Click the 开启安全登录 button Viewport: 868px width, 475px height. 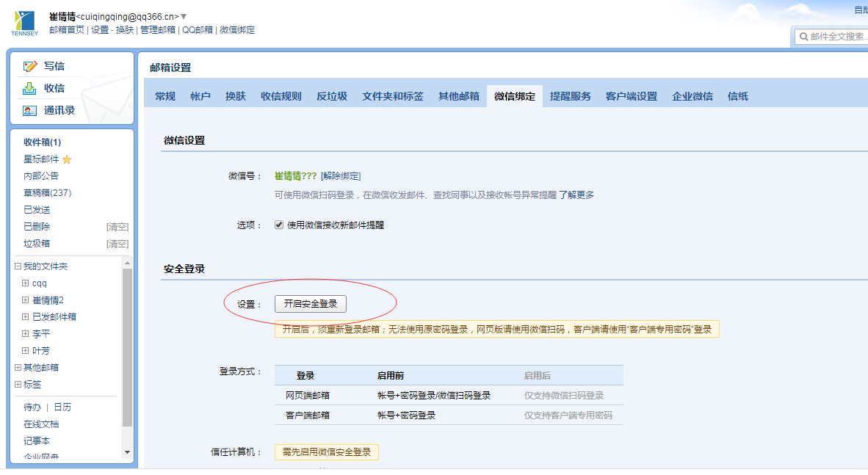pyautogui.click(x=310, y=303)
